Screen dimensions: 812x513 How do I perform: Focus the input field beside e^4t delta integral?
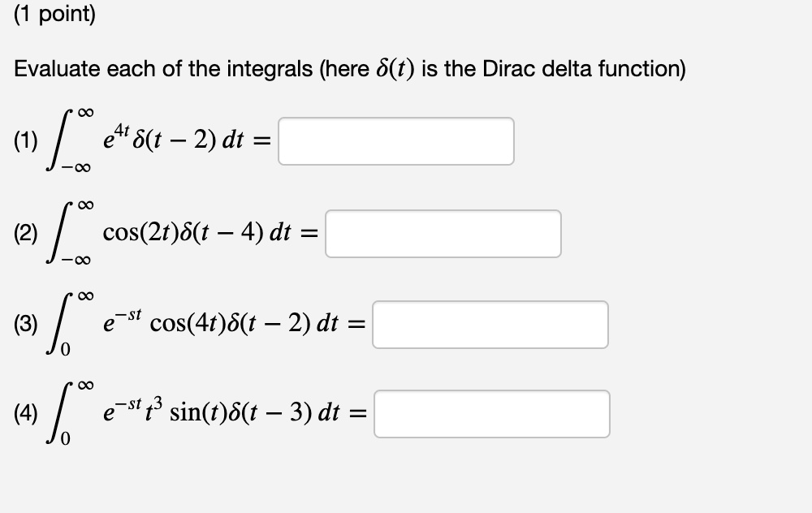point(395,141)
